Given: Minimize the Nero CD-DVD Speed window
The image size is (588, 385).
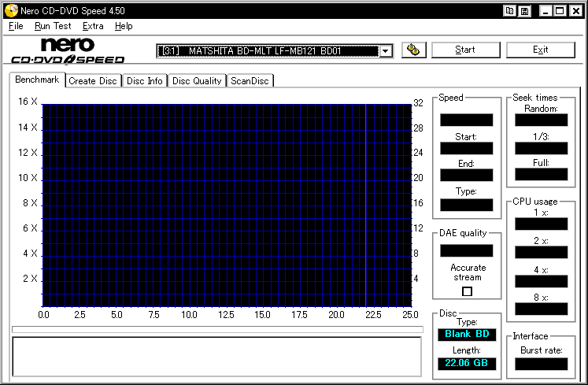Looking at the screenshot, I should click(x=545, y=11).
